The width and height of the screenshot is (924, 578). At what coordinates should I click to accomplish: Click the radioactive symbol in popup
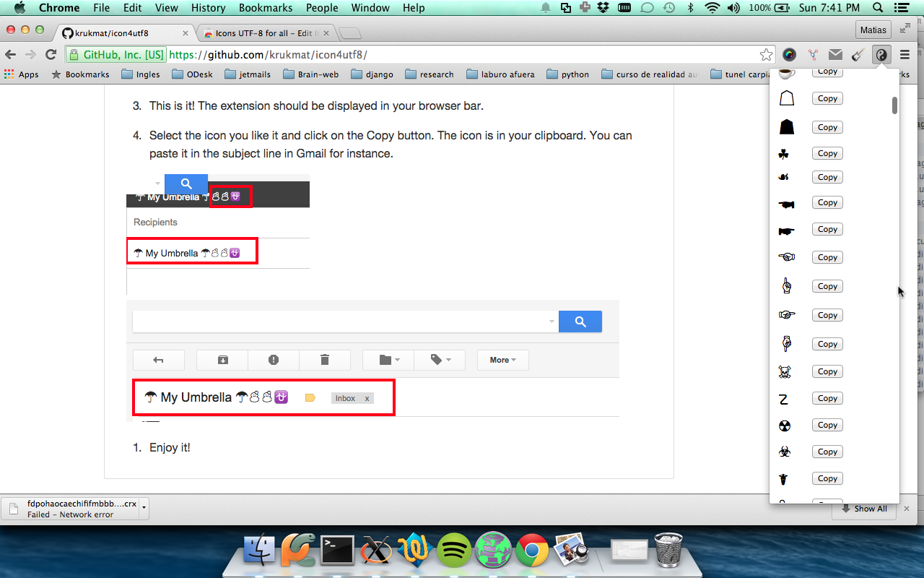point(785,426)
